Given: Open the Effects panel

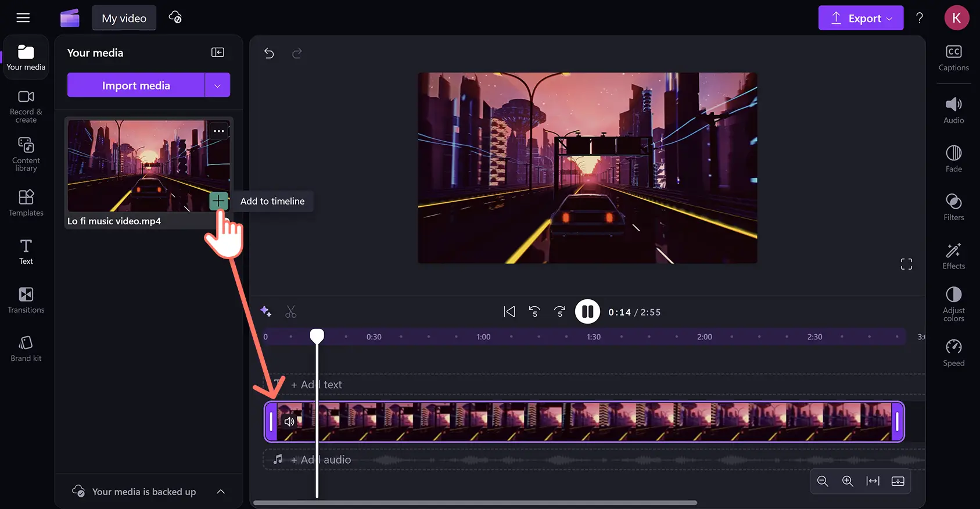Looking at the screenshot, I should [954, 256].
